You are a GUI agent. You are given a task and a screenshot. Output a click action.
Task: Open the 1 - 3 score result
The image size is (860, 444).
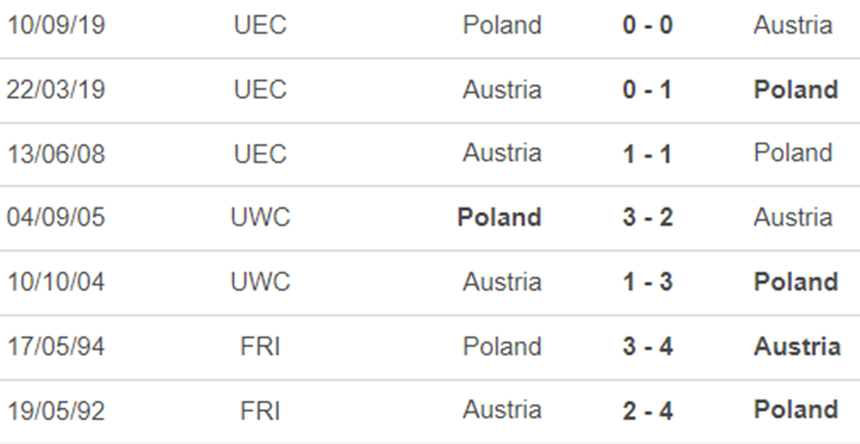(647, 282)
